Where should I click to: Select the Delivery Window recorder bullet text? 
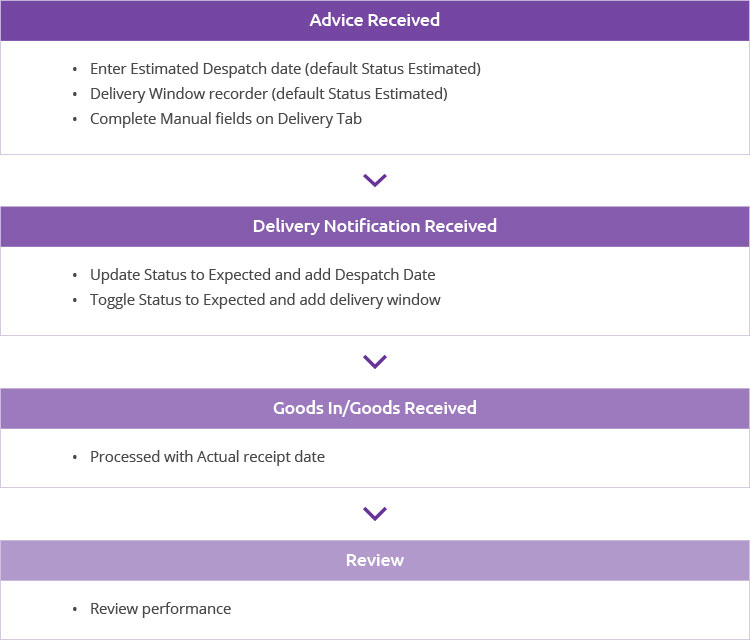click(x=269, y=94)
